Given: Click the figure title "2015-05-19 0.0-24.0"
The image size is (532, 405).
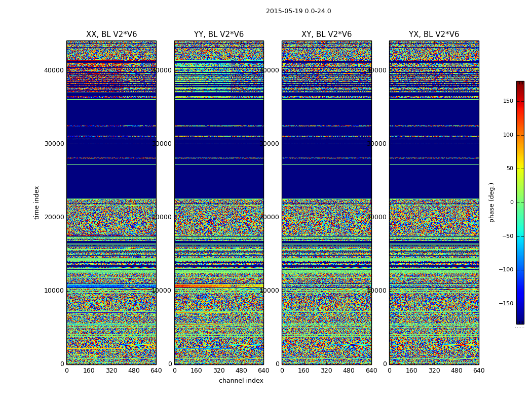Looking at the screenshot, I should (298, 11).
